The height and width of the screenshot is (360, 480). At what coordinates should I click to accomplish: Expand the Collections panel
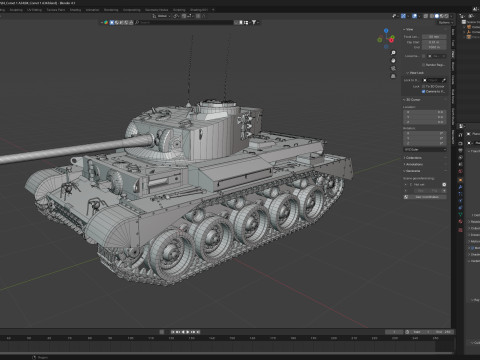413,158
